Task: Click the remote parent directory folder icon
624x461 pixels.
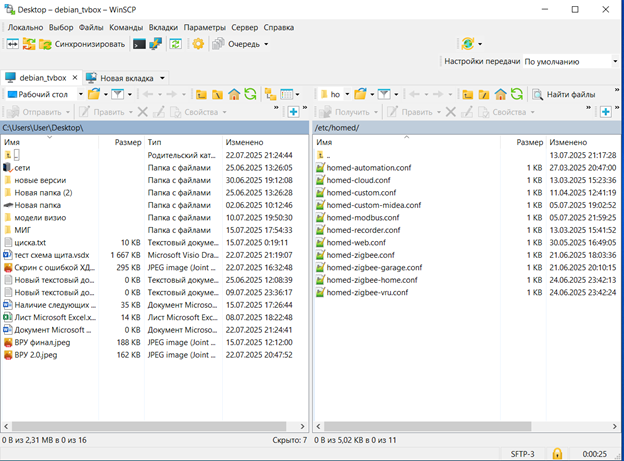Action: click(468, 94)
